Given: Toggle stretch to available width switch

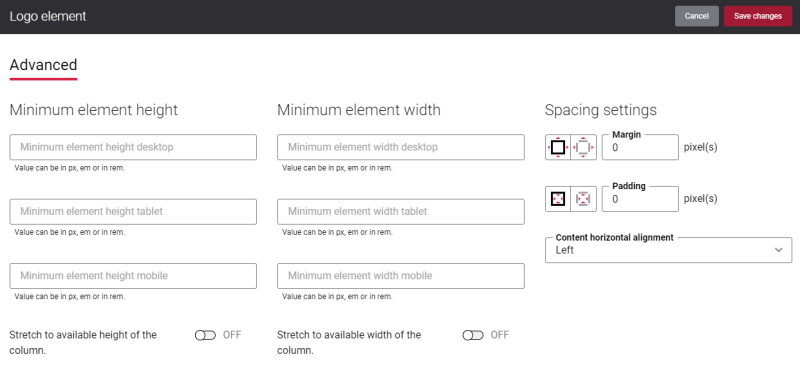Looking at the screenshot, I should point(473,335).
